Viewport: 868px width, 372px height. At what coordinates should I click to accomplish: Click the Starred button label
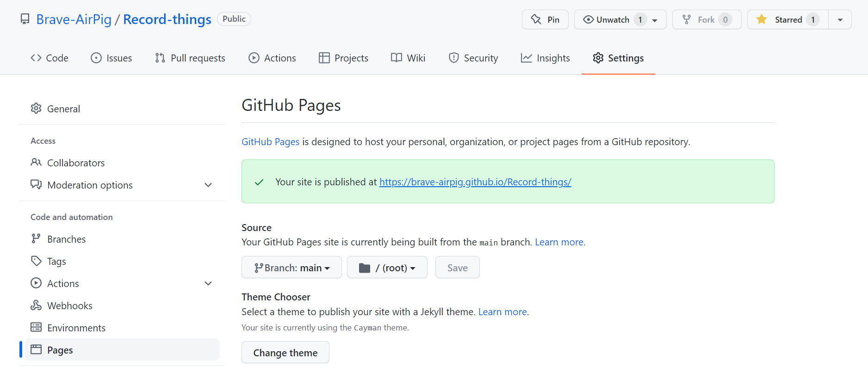(788, 20)
